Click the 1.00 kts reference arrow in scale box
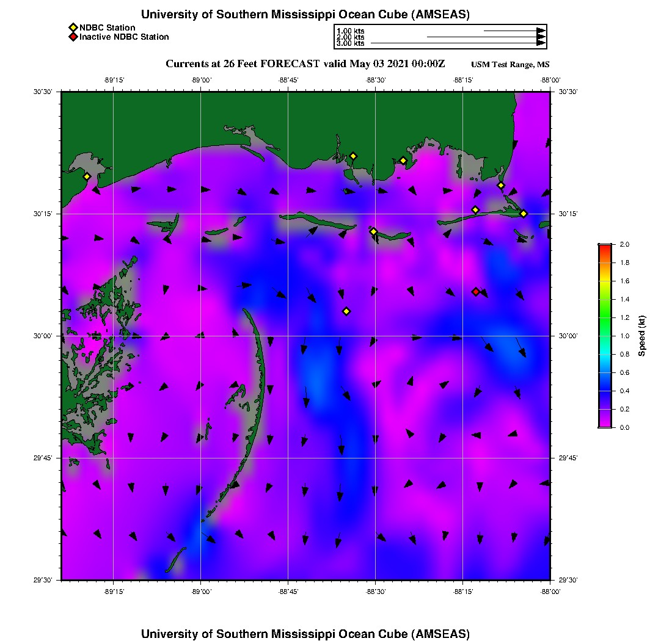Screen dimensions: 672x641 click(514, 30)
